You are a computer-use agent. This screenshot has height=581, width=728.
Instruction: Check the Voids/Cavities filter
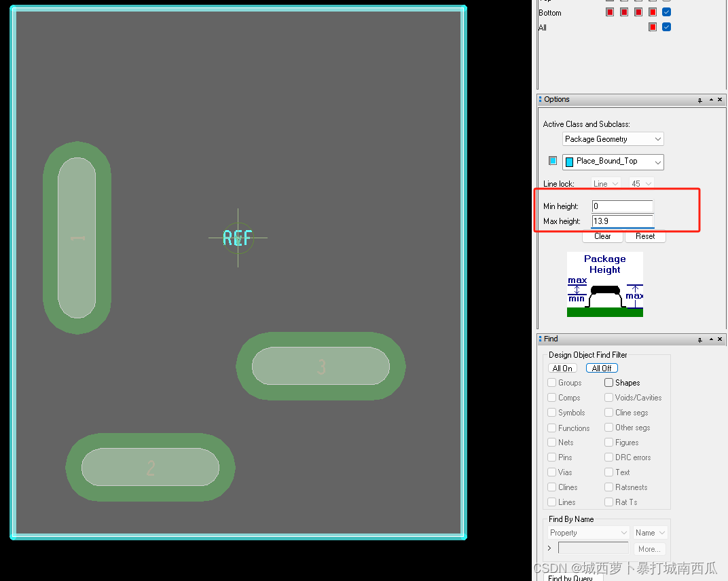point(608,397)
